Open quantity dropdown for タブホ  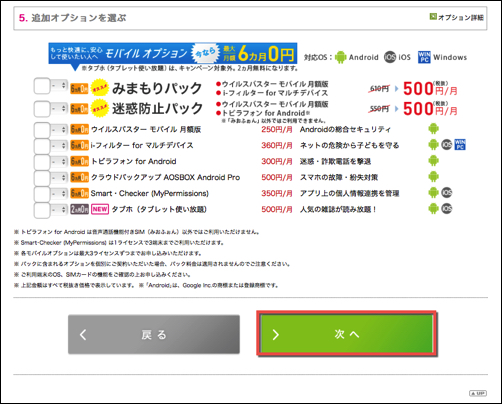pos(59,210)
